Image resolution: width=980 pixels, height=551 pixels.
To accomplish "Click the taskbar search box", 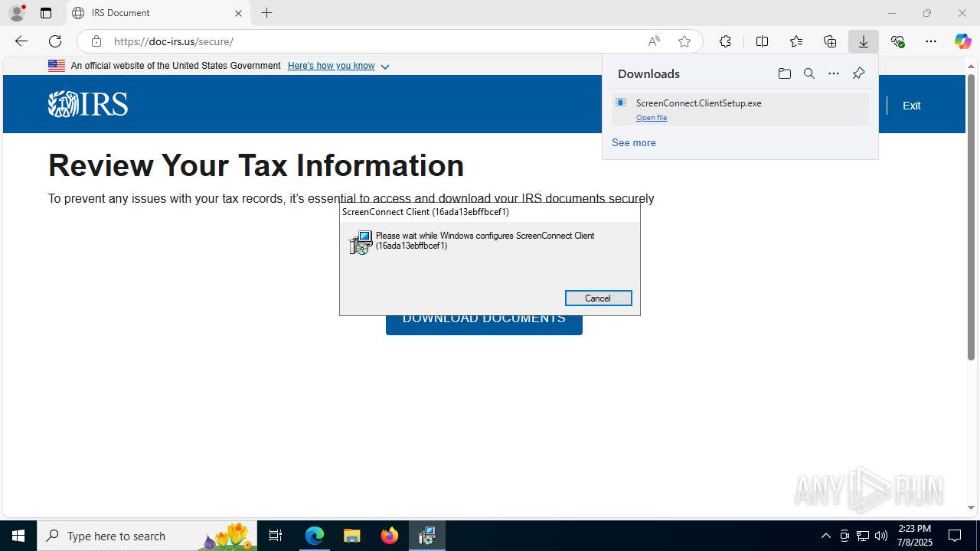I will [x=147, y=536].
